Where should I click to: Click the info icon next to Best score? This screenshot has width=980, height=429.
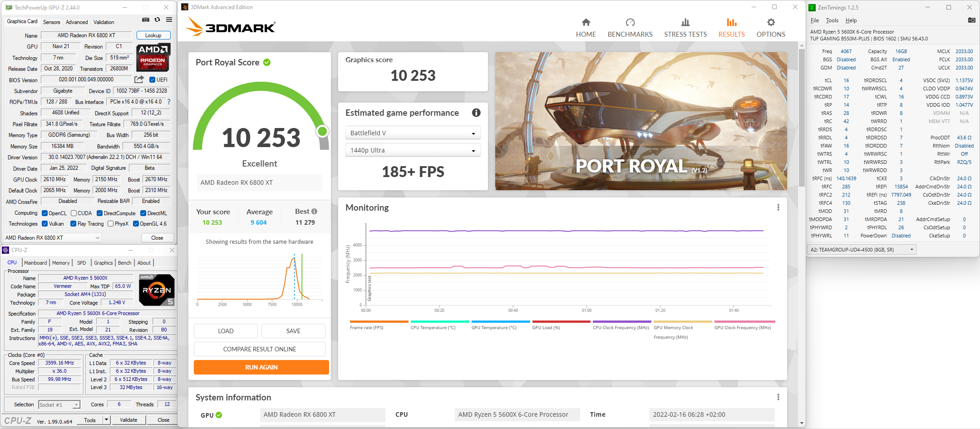coord(314,212)
